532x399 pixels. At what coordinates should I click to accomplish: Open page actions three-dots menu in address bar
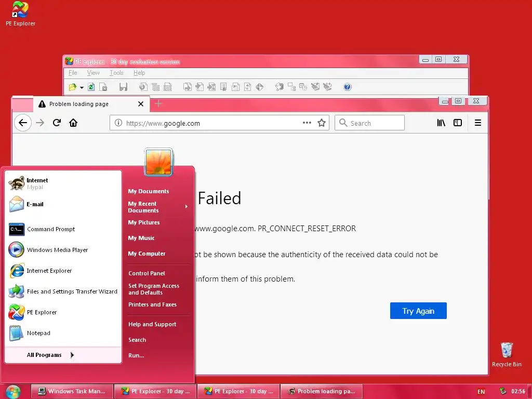pyautogui.click(x=307, y=123)
